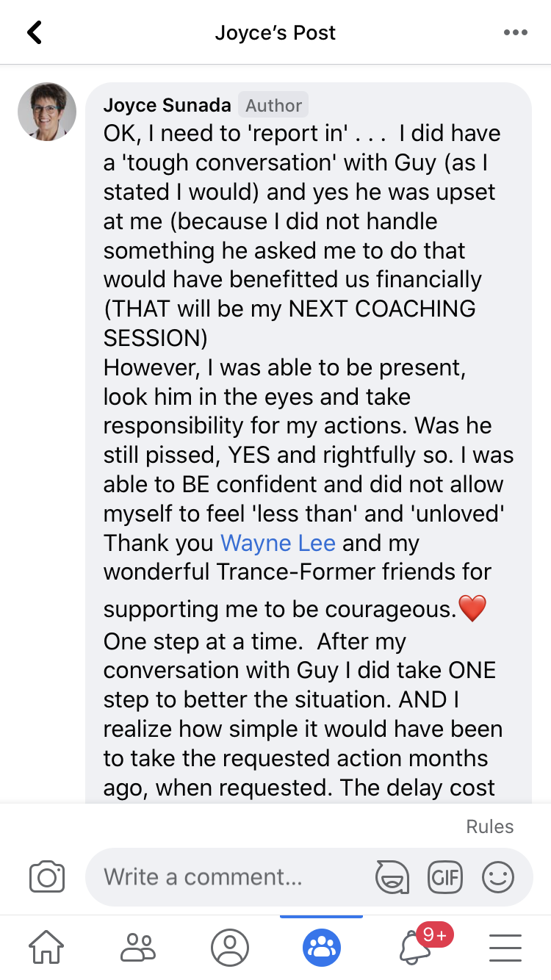The width and height of the screenshot is (551, 980).
Task: Go back using the top-left arrow
Action: tap(35, 32)
